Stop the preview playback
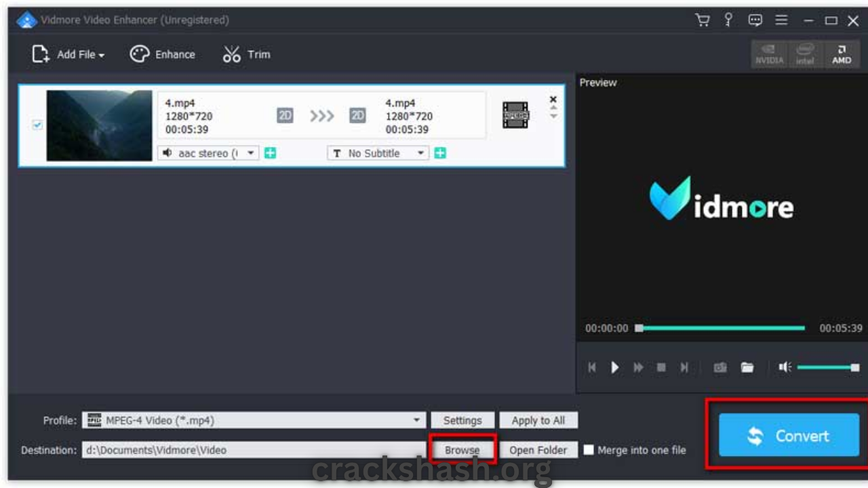This screenshot has width=868, height=488. pyautogui.click(x=661, y=367)
